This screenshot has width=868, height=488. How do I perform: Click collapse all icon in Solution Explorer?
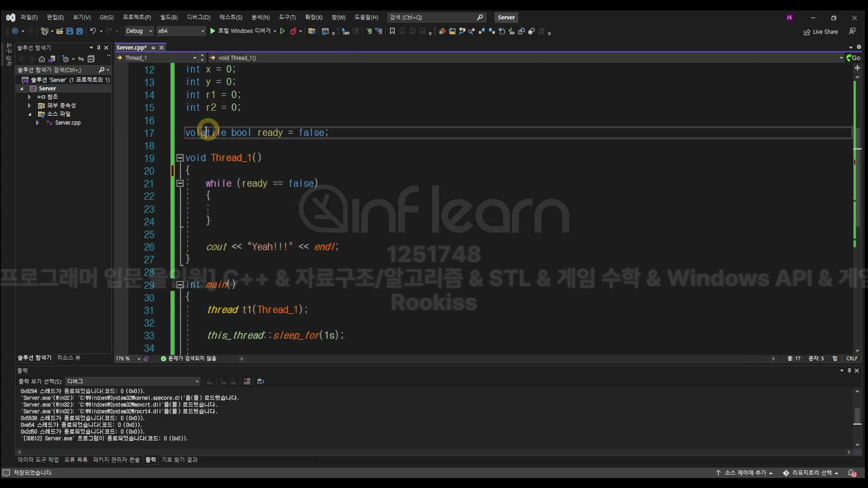point(91,59)
